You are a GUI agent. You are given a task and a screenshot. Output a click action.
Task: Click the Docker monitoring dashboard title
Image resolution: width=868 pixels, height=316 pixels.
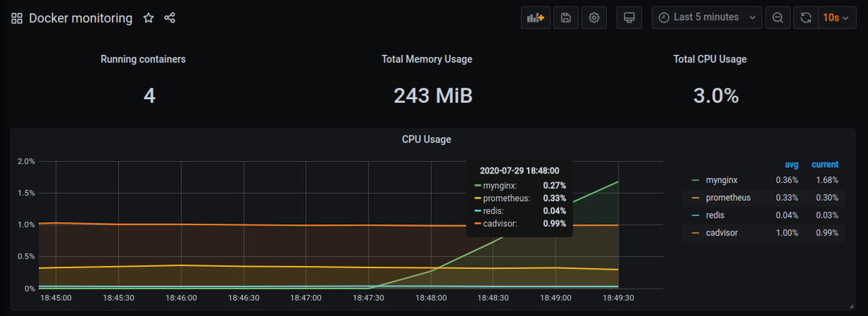click(x=80, y=19)
